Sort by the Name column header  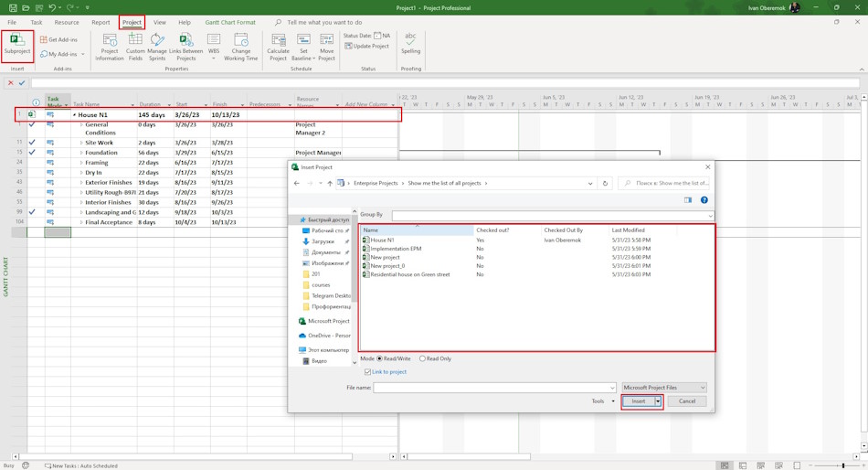[418, 230]
